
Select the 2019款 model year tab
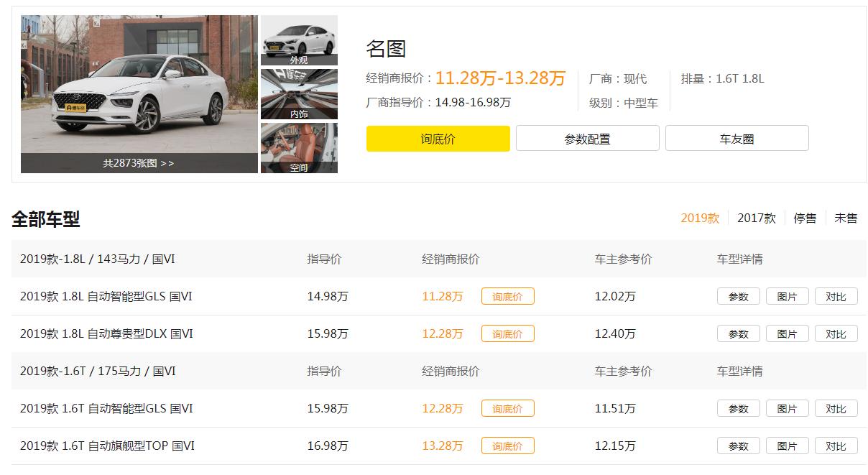click(x=699, y=218)
